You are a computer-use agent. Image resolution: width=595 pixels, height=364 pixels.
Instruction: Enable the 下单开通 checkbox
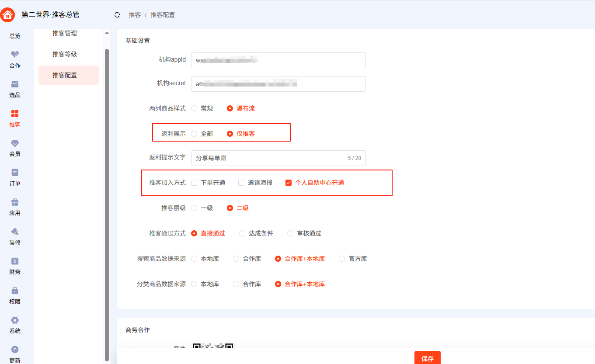pyautogui.click(x=195, y=183)
